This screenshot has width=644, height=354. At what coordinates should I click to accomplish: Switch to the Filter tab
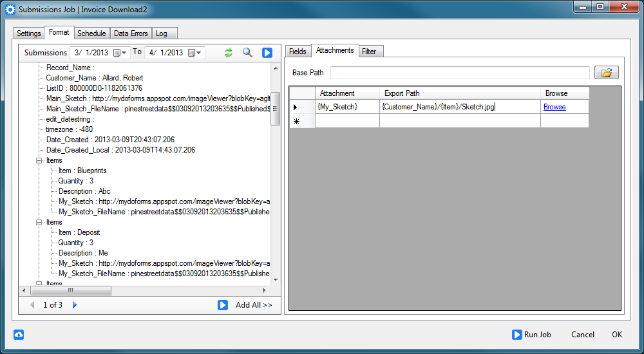[x=369, y=51]
